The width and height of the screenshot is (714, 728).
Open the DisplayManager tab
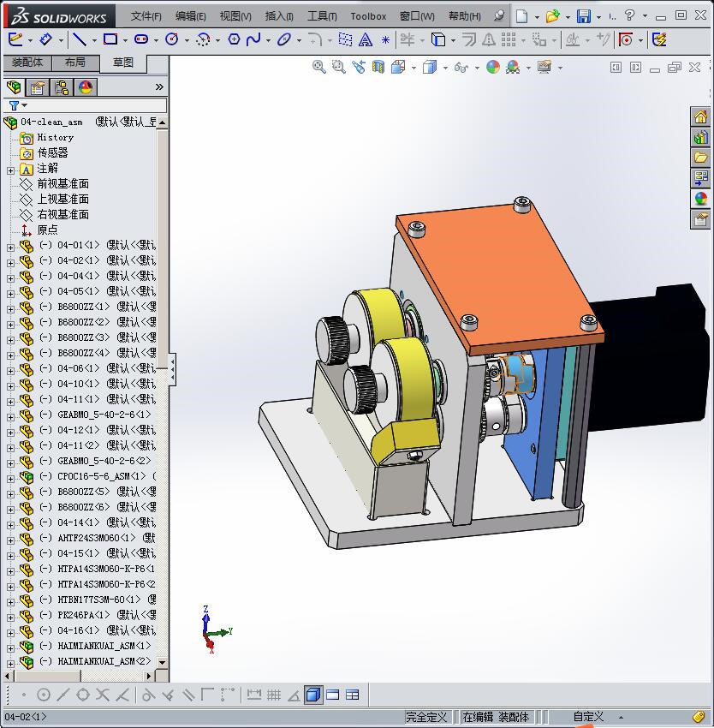[x=86, y=87]
